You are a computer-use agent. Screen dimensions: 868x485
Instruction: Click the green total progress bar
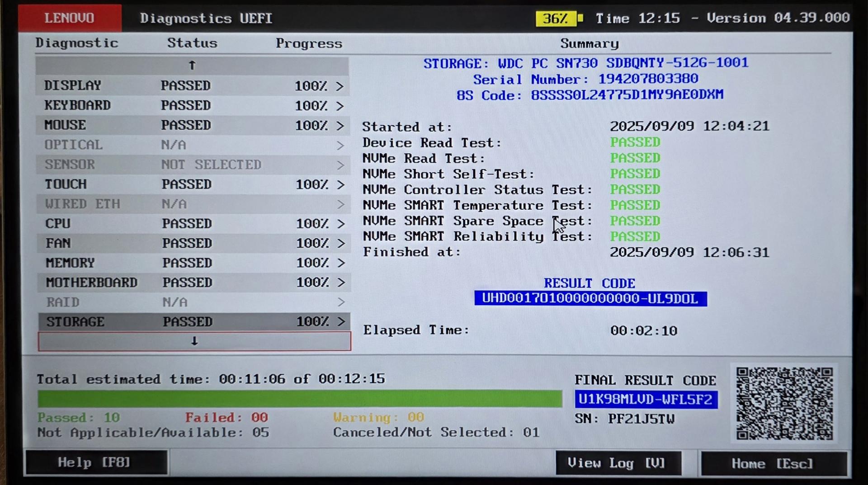point(300,399)
